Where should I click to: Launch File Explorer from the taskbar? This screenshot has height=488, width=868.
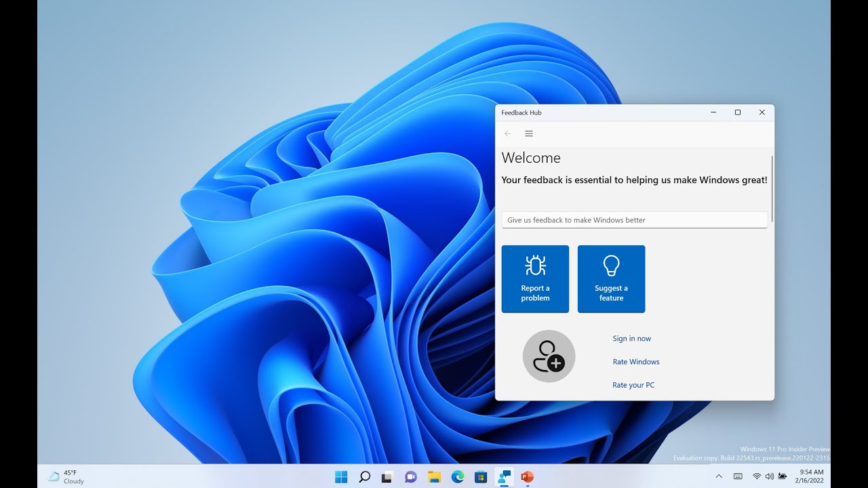pos(434,476)
